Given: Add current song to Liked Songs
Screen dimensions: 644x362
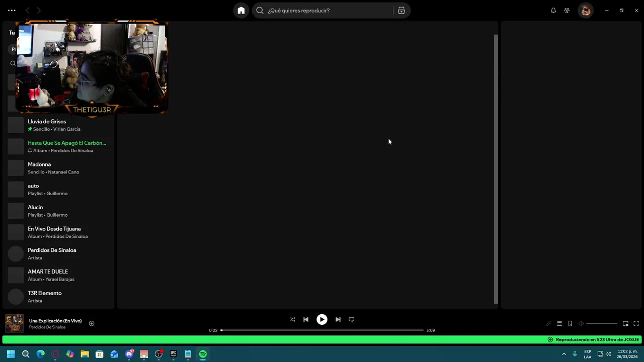Looking at the screenshot, I should point(92,323).
